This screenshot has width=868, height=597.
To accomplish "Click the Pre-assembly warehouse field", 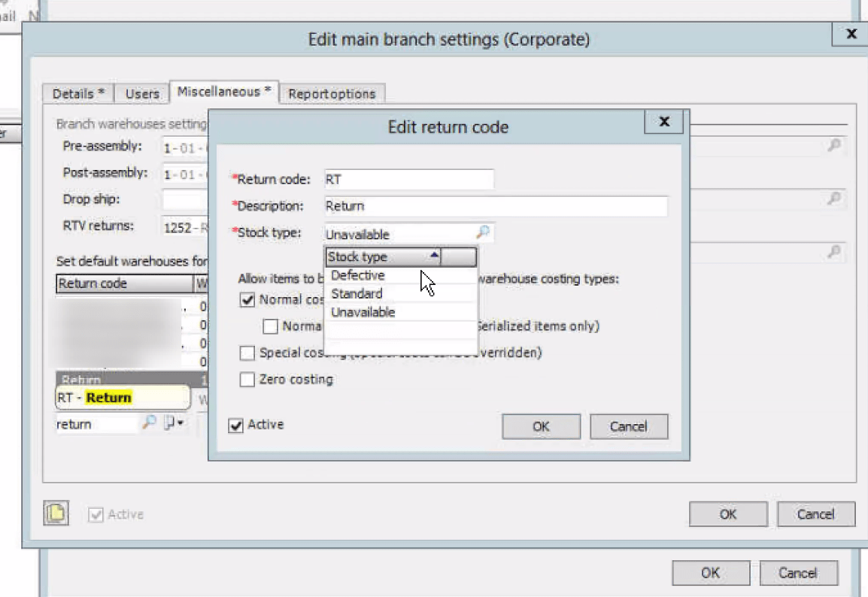I will 185,147.
